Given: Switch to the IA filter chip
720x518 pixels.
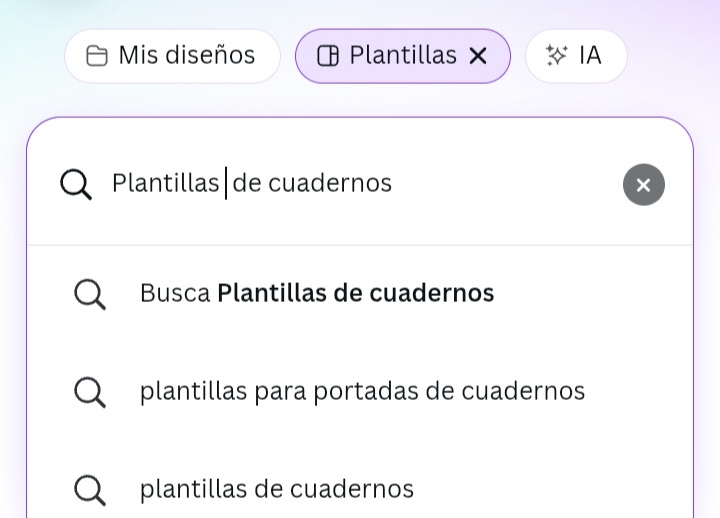Looking at the screenshot, I should [x=576, y=56].
